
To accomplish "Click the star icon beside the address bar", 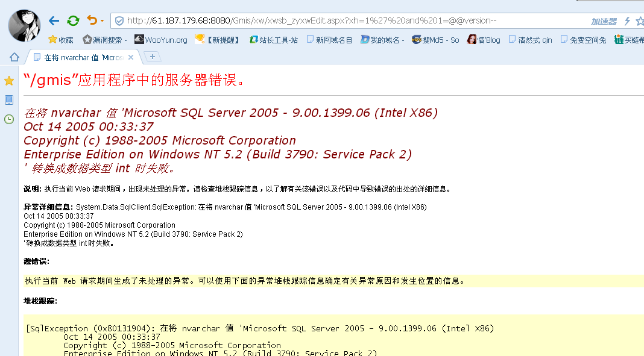I will pyautogui.click(x=640, y=21).
